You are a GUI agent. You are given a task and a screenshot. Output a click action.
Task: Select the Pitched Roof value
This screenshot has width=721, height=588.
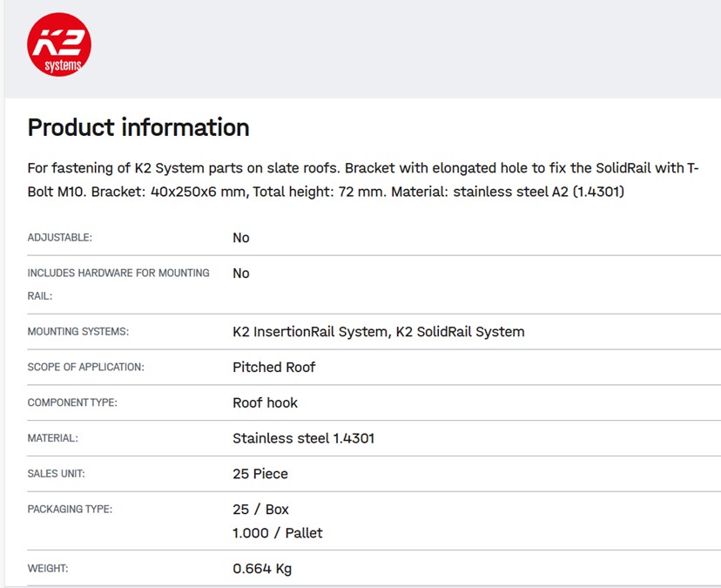pos(273,368)
